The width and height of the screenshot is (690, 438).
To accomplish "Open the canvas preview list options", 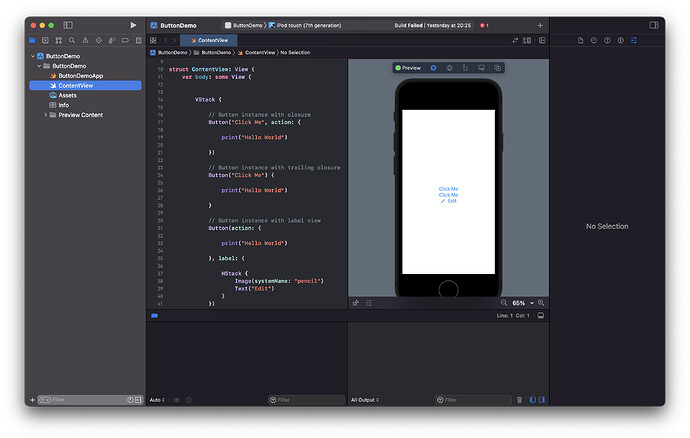I will (369, 303).
